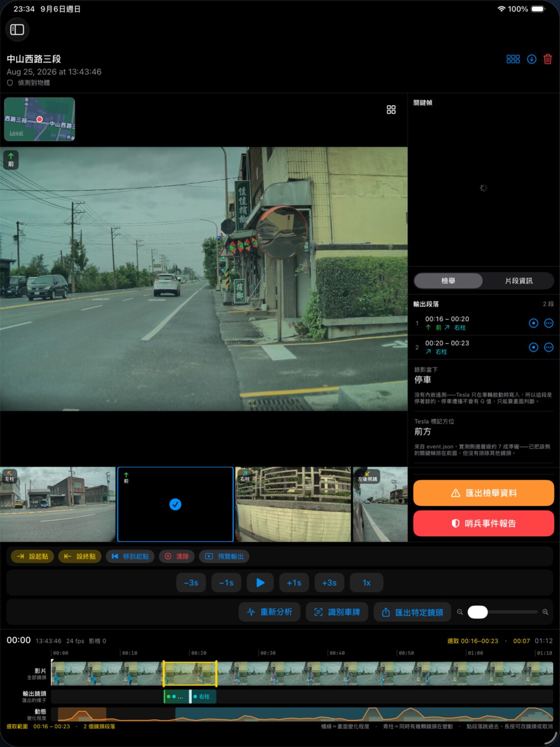The width and height of the screenshot is (560, 747).
Task: Click the timeline zoom slider knob
Action: tap(478, 612)
